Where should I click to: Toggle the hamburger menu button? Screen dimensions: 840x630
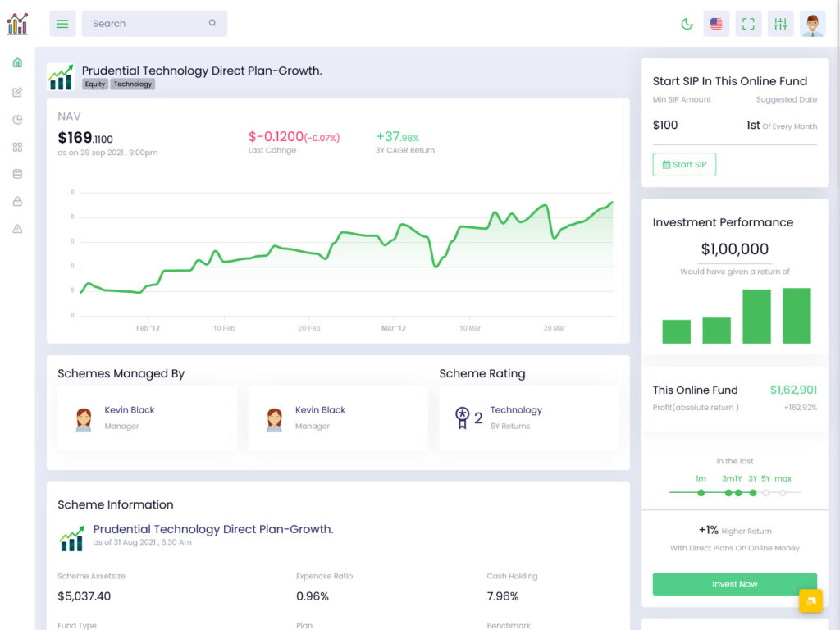tap(62, 24)
